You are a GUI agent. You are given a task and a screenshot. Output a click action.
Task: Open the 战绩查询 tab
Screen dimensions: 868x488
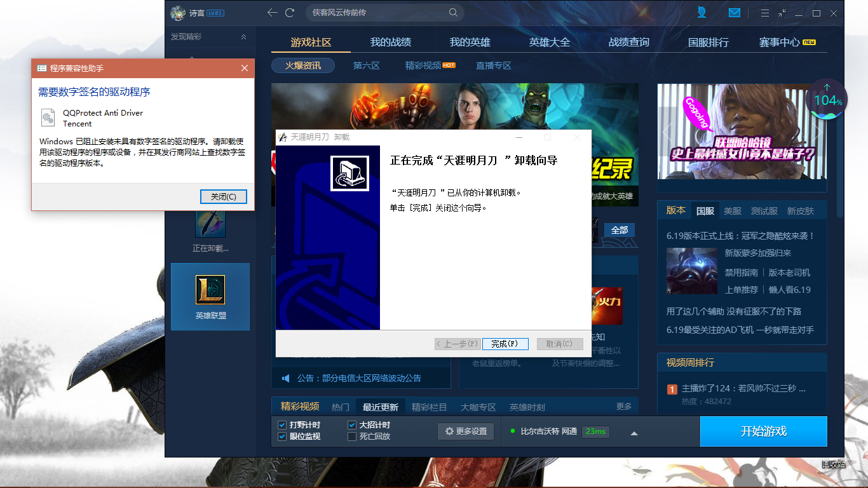click(x=629, y=43)
